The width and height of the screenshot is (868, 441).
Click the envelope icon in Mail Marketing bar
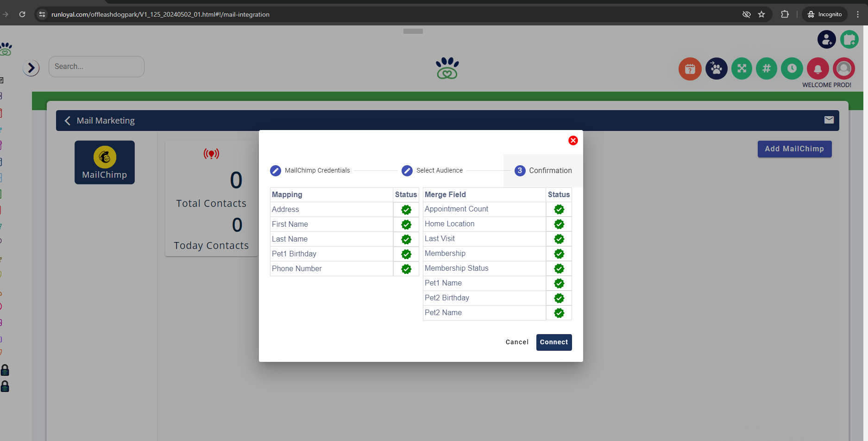(x=829, y=120)
